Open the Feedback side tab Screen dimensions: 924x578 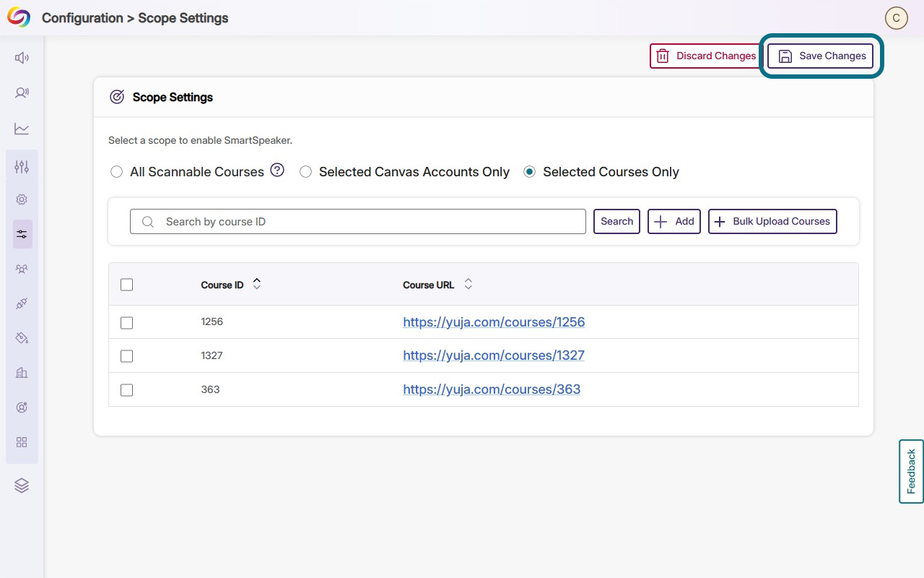point(911,471)
